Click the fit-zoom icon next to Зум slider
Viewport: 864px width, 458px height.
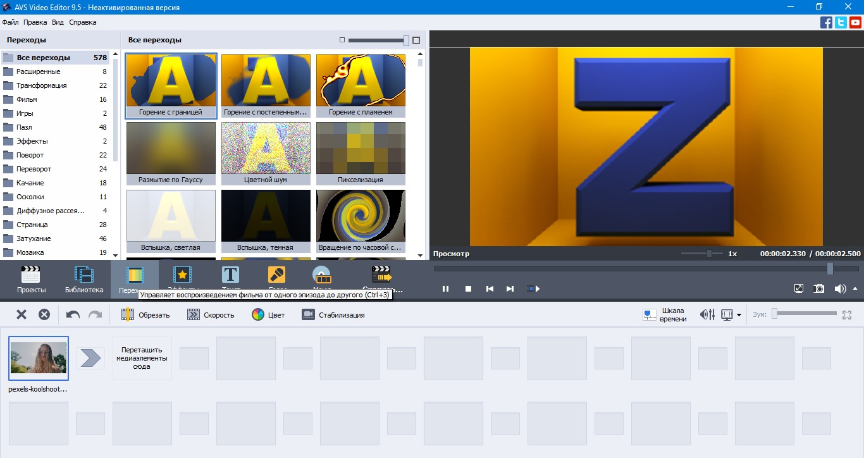[847, 315]
